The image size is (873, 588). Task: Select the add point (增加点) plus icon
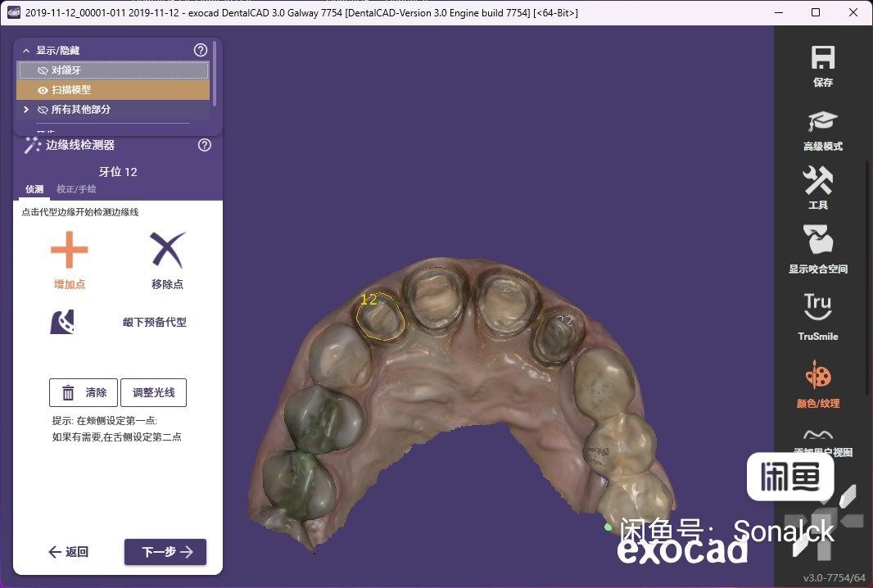(x=69, y=250)
